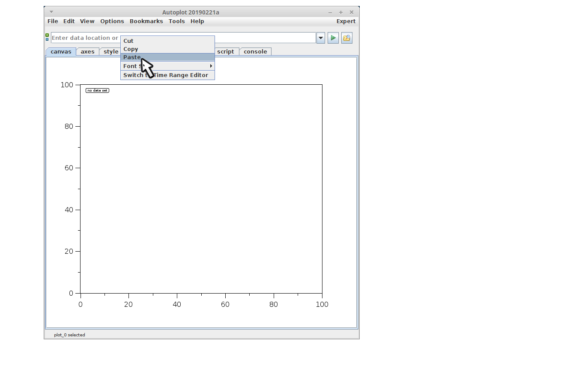Expand the recent data locations dropdown
576x392 pixels.
click(320, 38)
